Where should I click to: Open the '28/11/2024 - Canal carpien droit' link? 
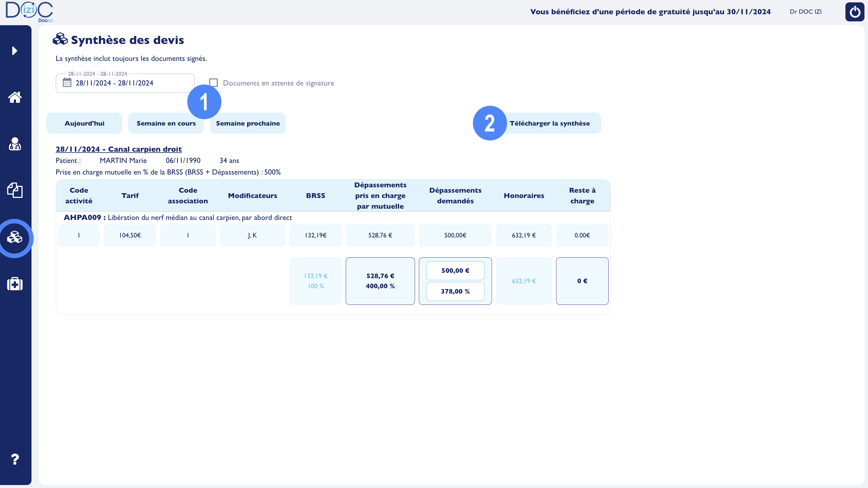tap(119, 149)
